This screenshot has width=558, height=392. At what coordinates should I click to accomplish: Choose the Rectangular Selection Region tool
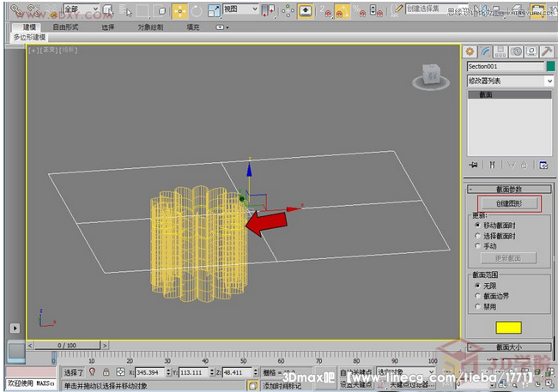(x=142, y=11)
